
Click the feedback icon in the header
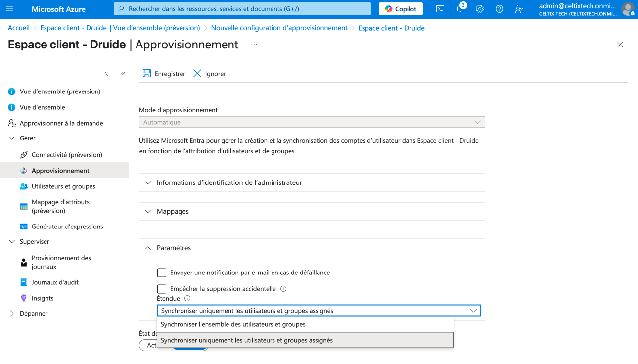pyautogui.click(x=519, y=9)
